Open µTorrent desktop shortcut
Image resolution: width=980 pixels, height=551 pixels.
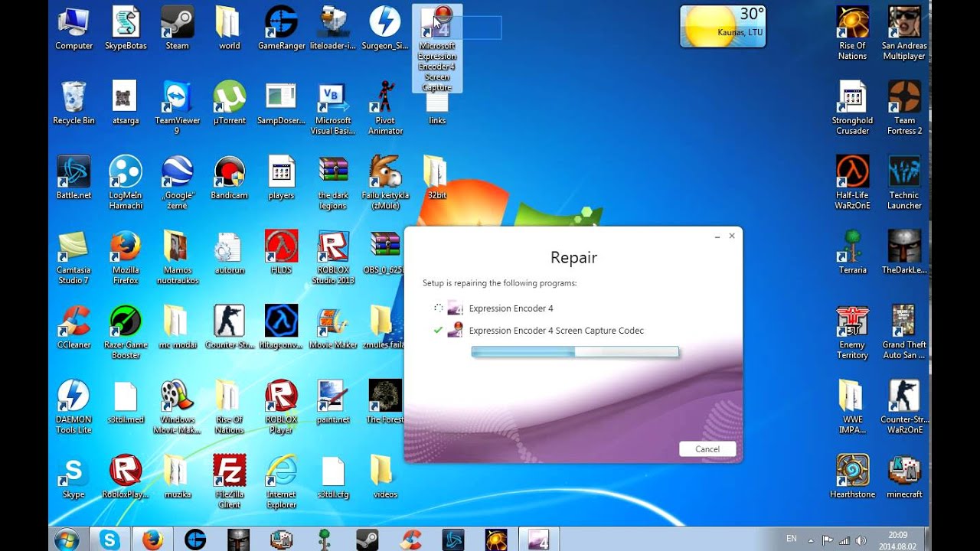[229, 103]
